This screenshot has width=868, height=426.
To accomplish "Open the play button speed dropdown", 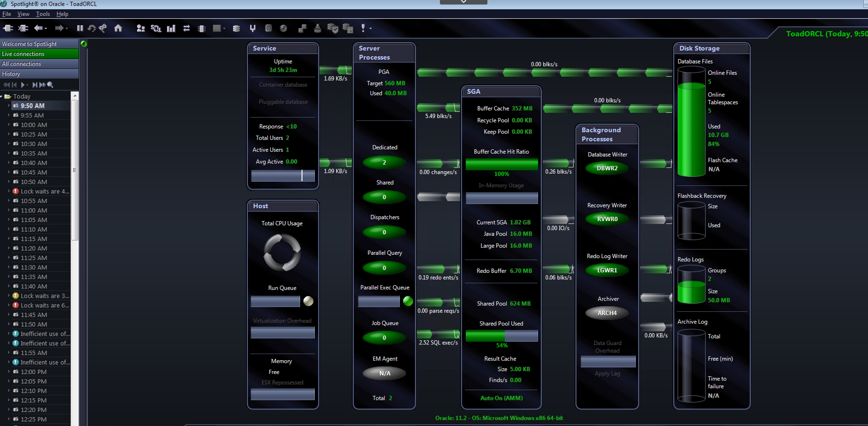I will click(x=27, y=85).
